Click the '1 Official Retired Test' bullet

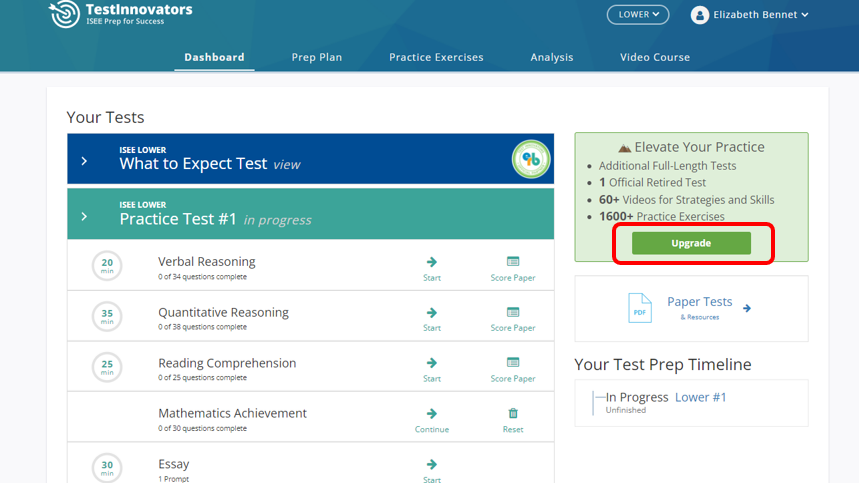click(x=652, y=182)
